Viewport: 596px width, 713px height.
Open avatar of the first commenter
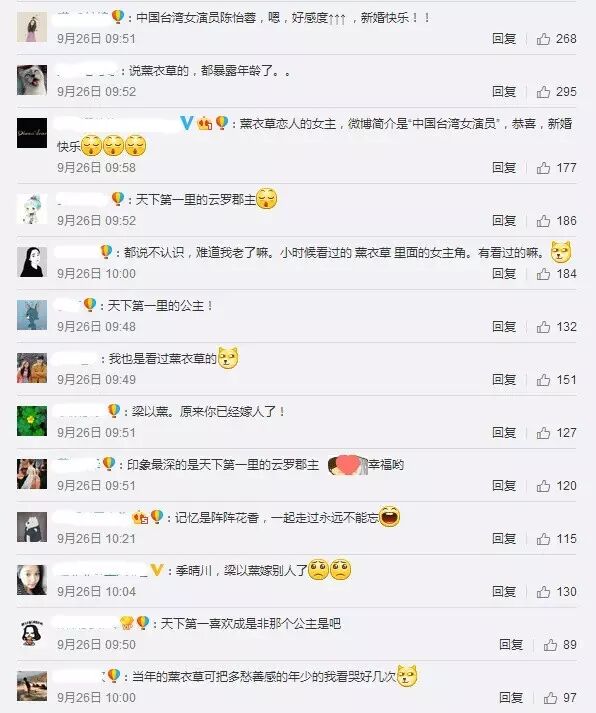32,27
